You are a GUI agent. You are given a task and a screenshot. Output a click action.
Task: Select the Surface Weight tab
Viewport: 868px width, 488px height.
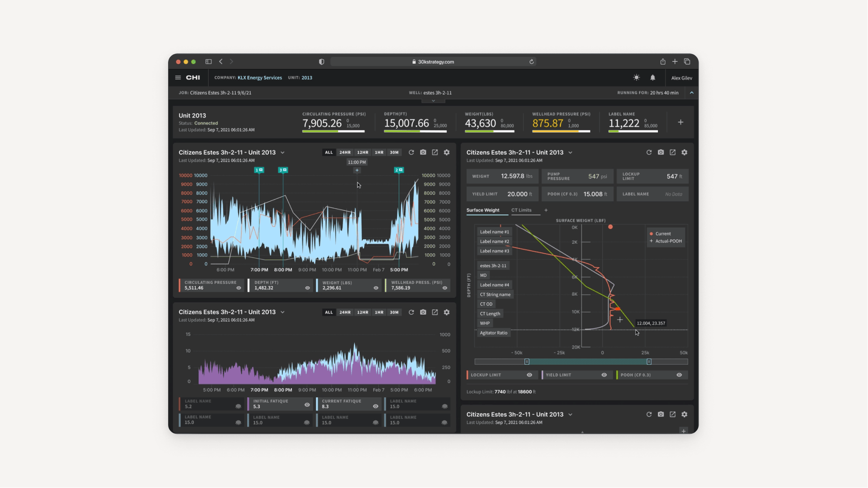coord(483,210)
